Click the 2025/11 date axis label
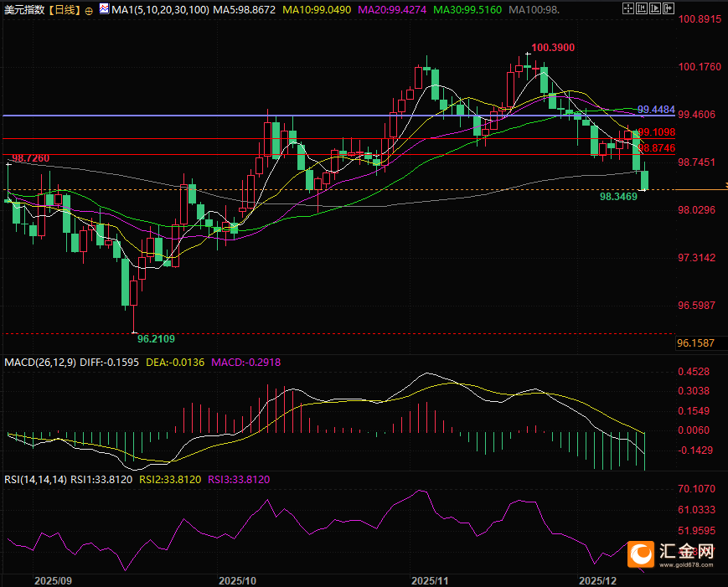This screenshot has height=587, width=728. 431,579
